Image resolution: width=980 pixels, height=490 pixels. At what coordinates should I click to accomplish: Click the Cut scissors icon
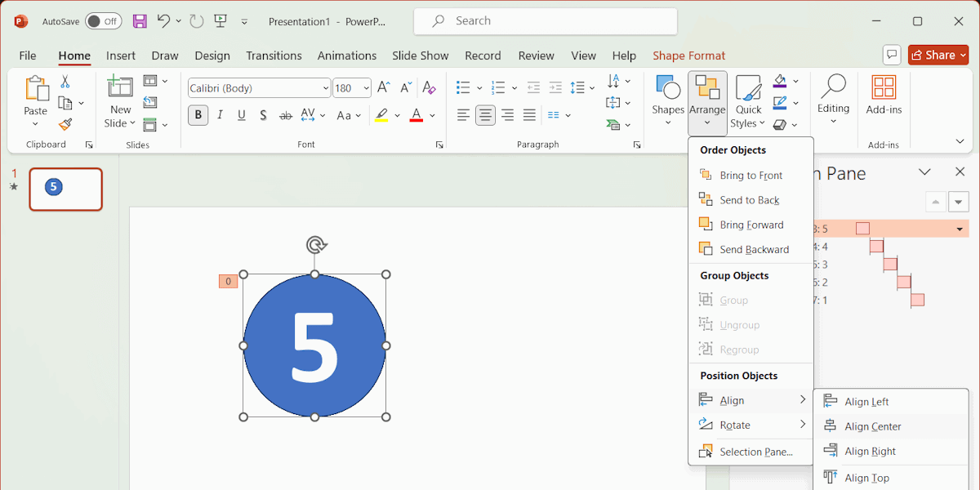pos(65,82)
